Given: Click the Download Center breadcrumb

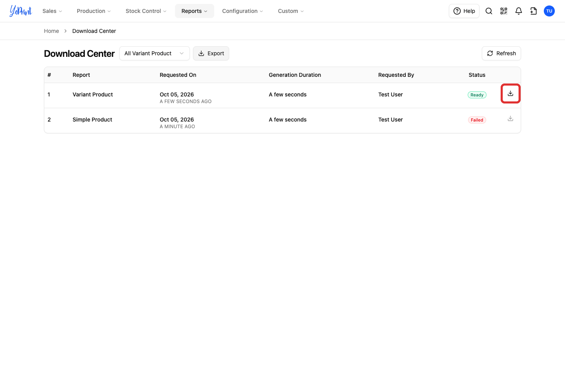Looking at the screenshot, I should [94, 31].
